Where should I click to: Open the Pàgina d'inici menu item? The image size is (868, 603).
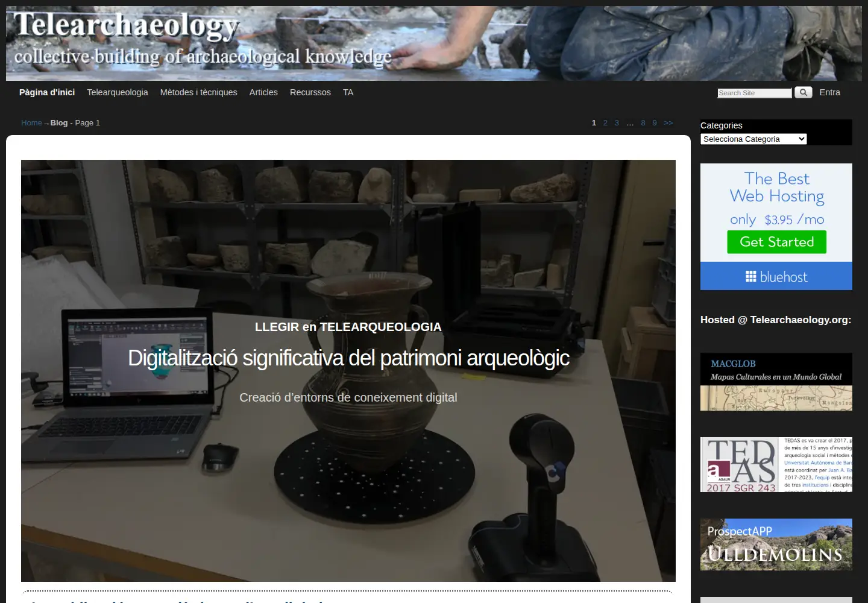click(47, 92)
